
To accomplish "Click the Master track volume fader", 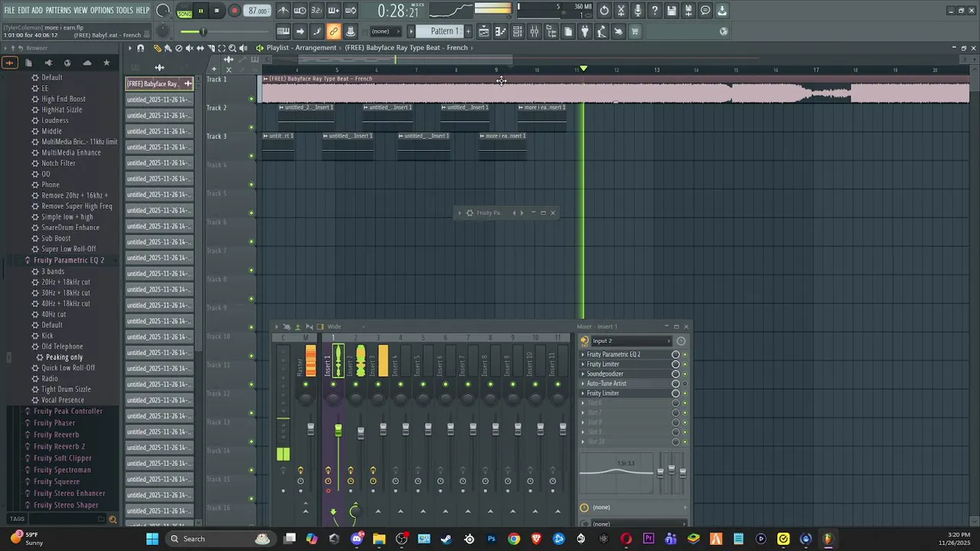I will point(311,429).
